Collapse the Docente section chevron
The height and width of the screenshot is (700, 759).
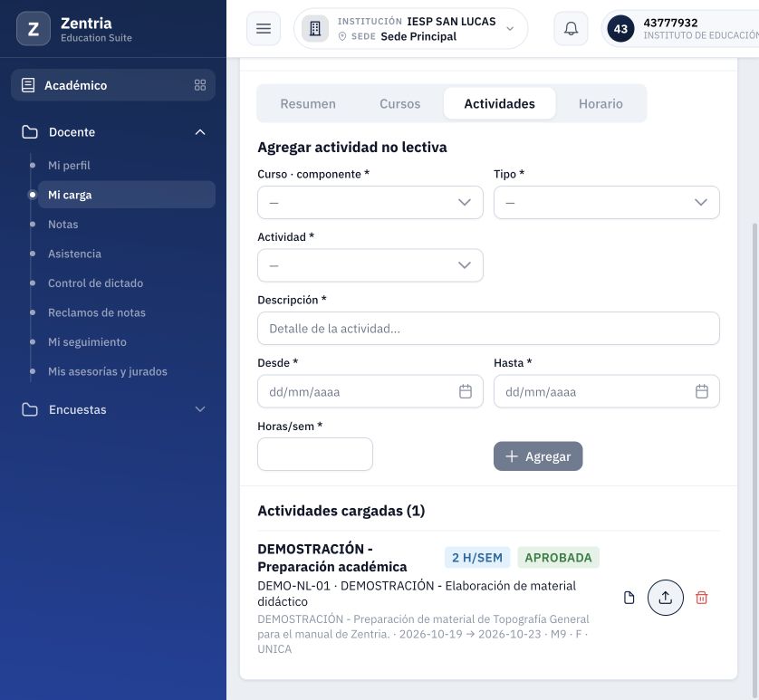(x=200, y=132)
